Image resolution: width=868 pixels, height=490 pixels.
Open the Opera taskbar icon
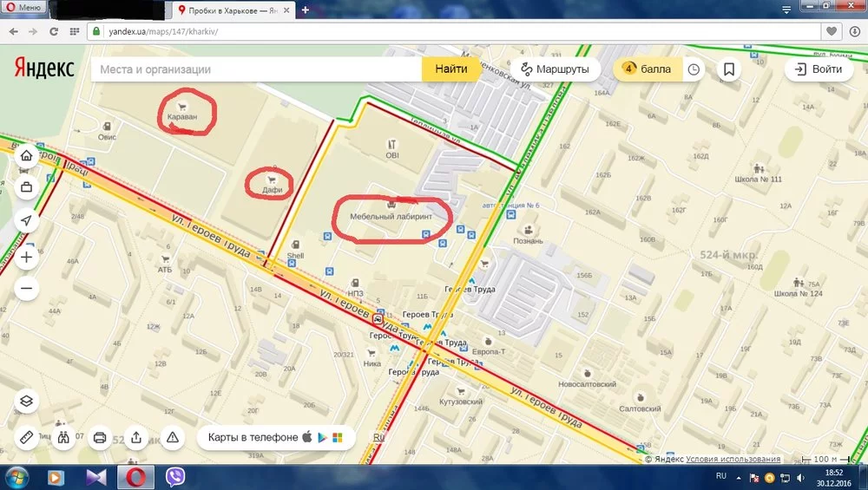[x=135, y=477]
